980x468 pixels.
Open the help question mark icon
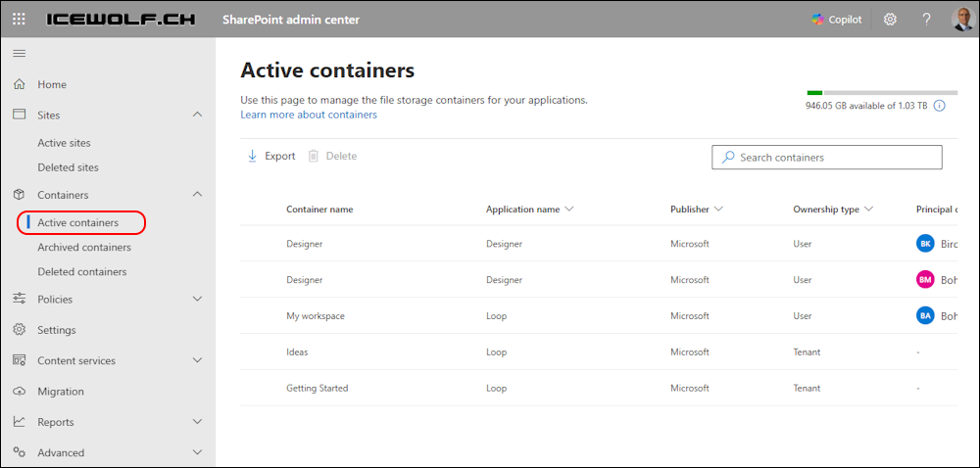(927, 20)
